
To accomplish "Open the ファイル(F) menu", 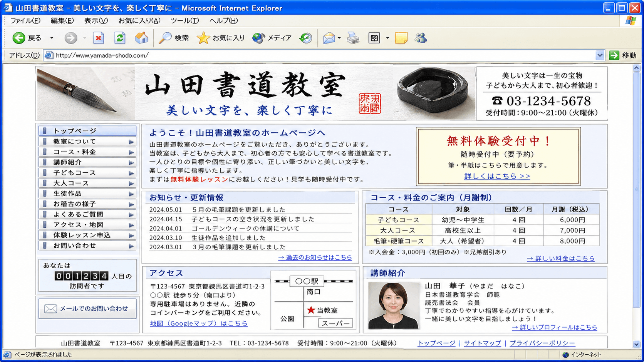I will 25,21.
